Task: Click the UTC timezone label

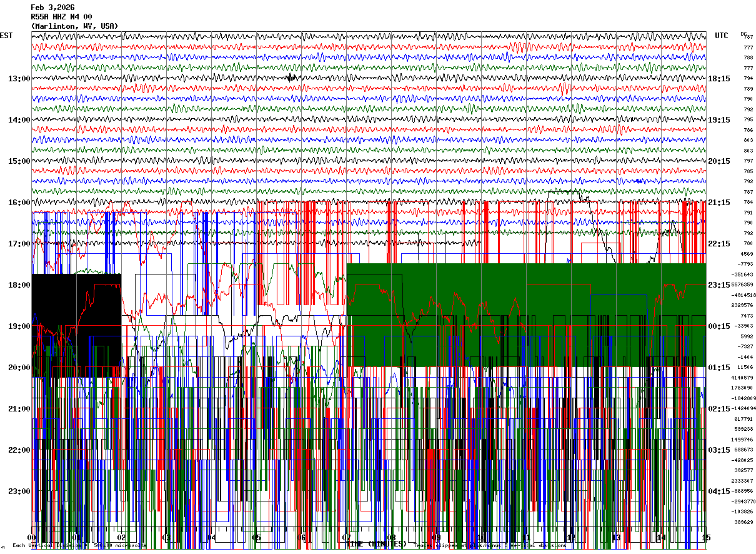Action: (722, 36)
